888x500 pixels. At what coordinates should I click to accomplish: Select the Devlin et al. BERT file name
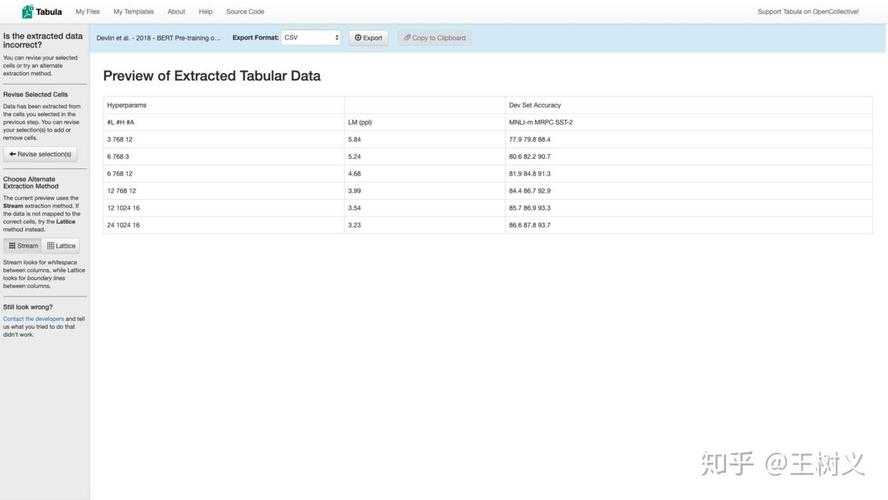coord(158,38)
